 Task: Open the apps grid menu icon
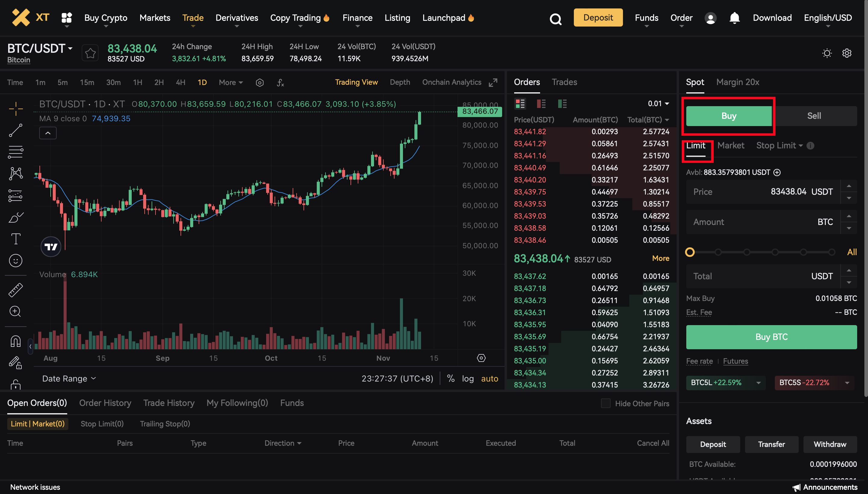pos(66,17)
